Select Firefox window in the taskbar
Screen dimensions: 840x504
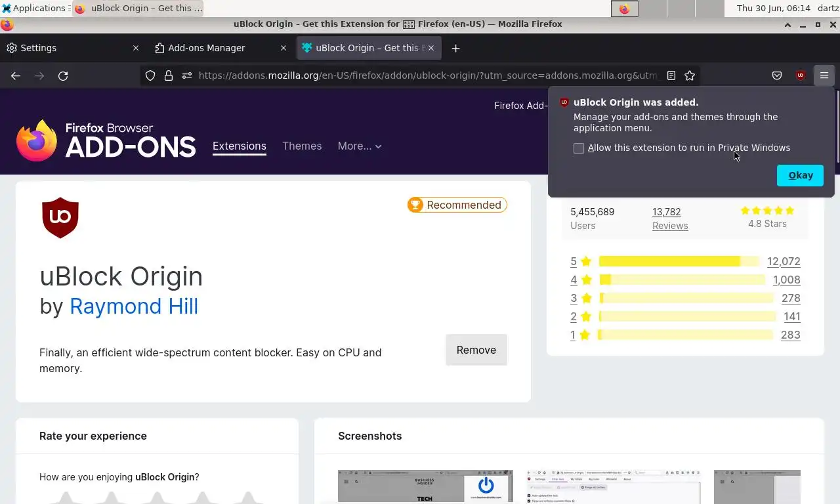pos(138,9)
